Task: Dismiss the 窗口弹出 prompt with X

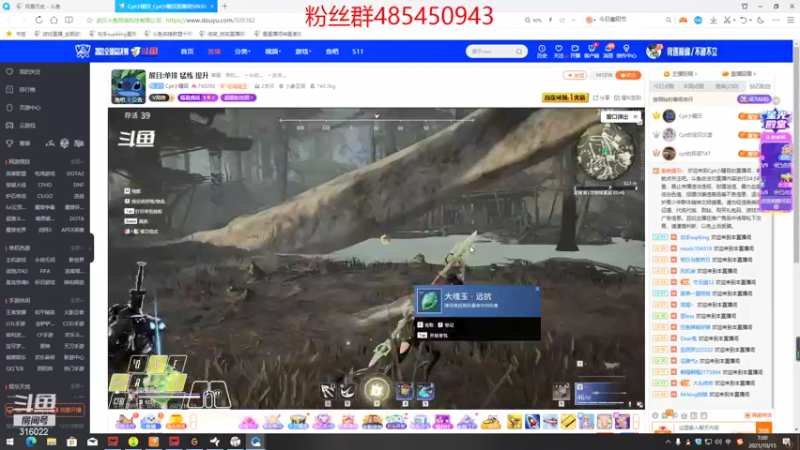Action: [635, 117]
